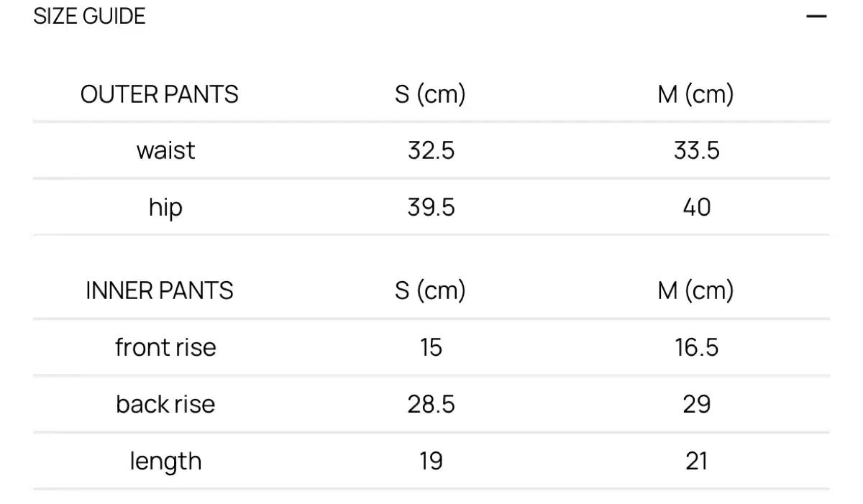Select waist value 32.5 for size S
This screenshot has height=504, width=863.
431,150
